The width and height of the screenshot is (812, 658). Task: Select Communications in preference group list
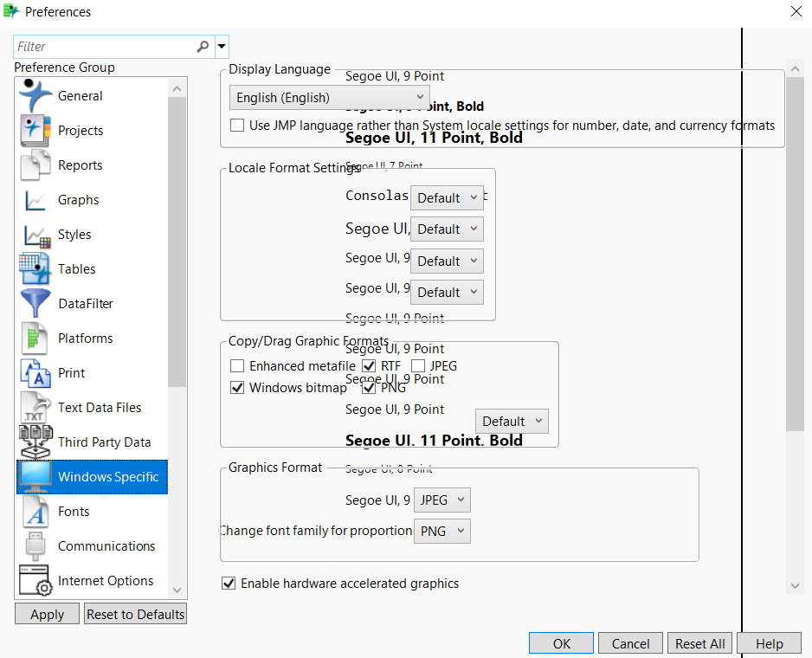(106, 546)
